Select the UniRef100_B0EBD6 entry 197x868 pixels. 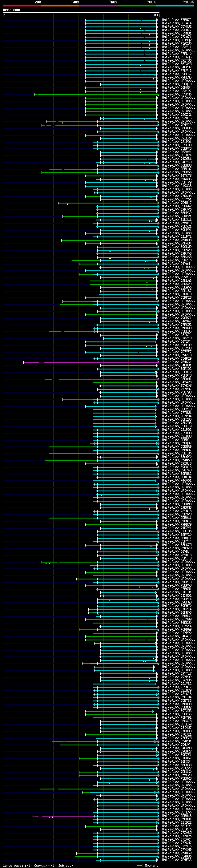point(177,128)
